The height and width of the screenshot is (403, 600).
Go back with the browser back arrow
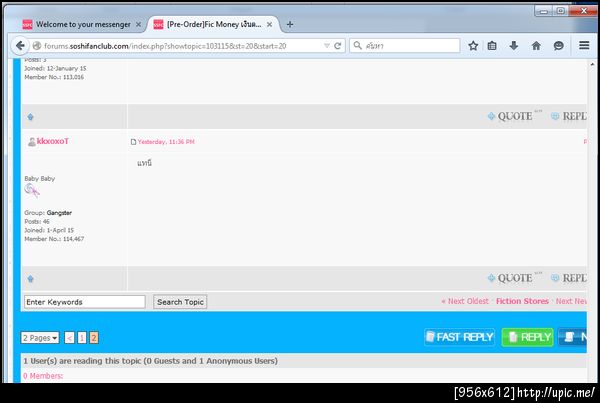20,46
